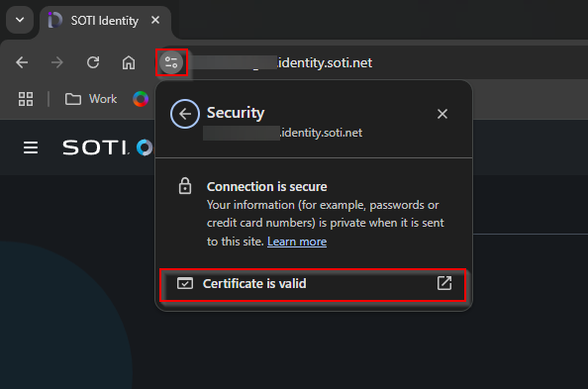The height and width of the screenshot is (389, 588).
Task: Click the Connection is secure text
Action: click(x=266, y=186)
